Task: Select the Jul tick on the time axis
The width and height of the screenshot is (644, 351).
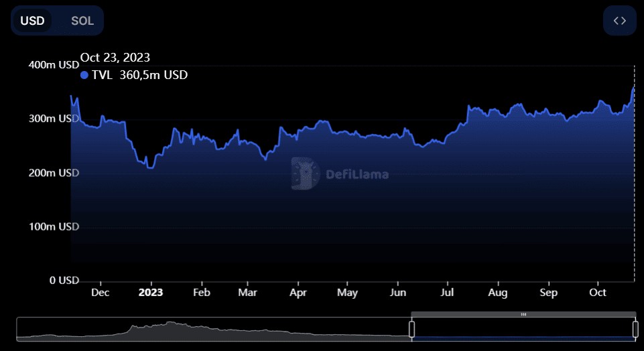Action: (448, 293)
